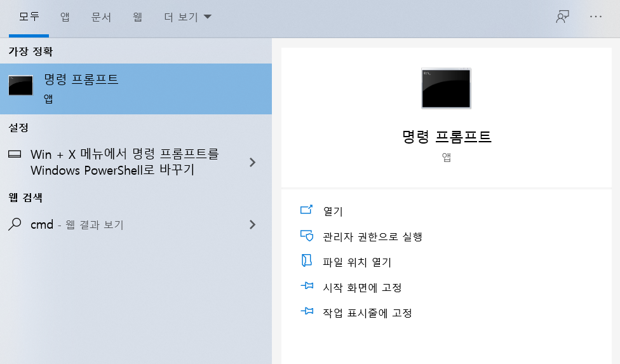Screen dimensions: 620x364
Task: Click the pin to taskbar icon
Action: click(307, 312)
